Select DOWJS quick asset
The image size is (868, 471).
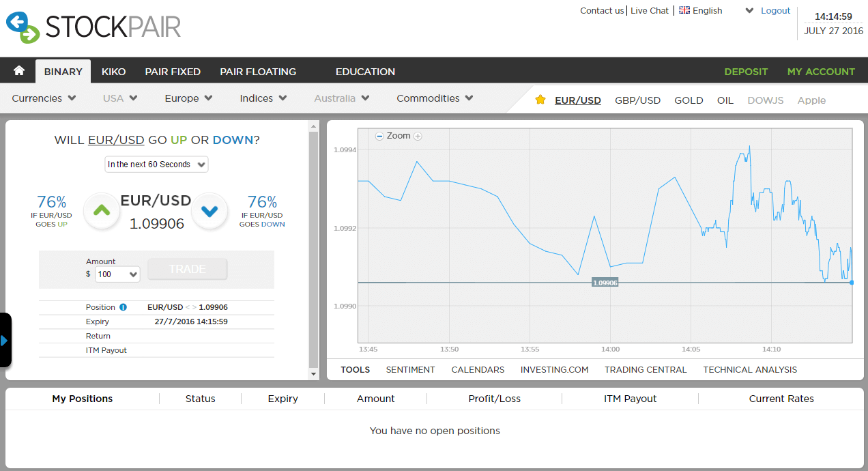pyautogui.click(x=765, y=100)
